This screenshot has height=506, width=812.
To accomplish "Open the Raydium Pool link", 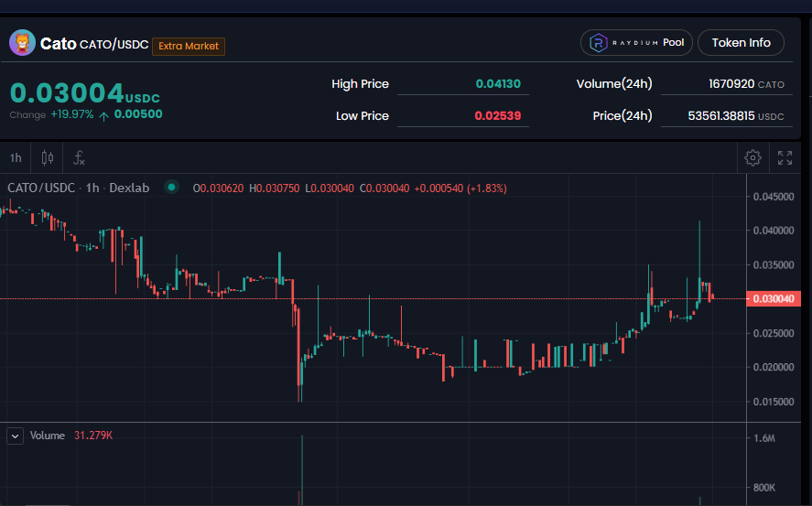I will [636, 42].
